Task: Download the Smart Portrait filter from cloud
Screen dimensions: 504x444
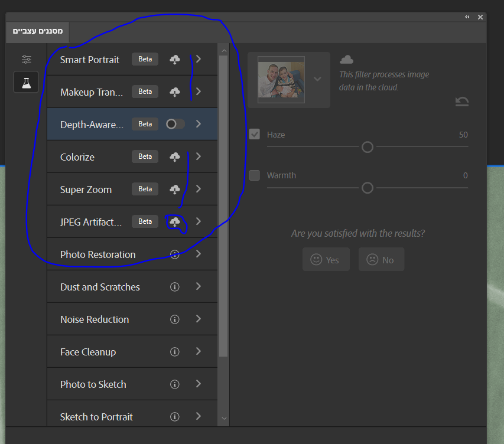Action: [175, 60]
